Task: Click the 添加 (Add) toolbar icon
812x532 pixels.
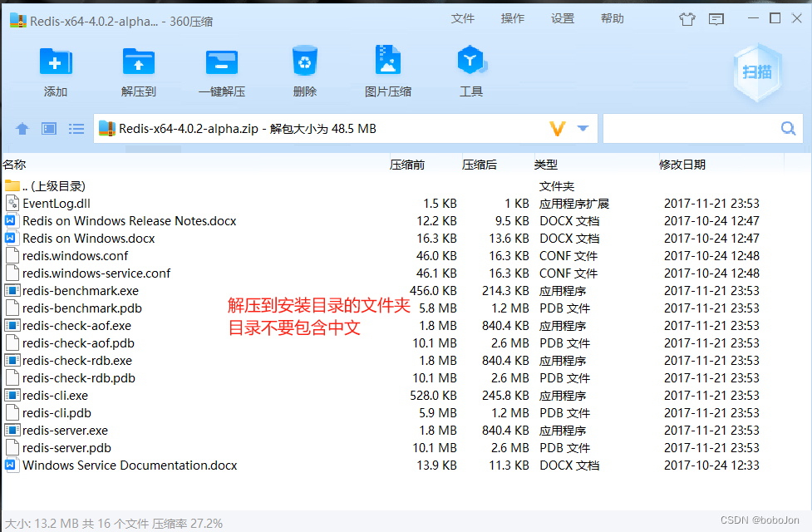Action: tap(56, 62)
